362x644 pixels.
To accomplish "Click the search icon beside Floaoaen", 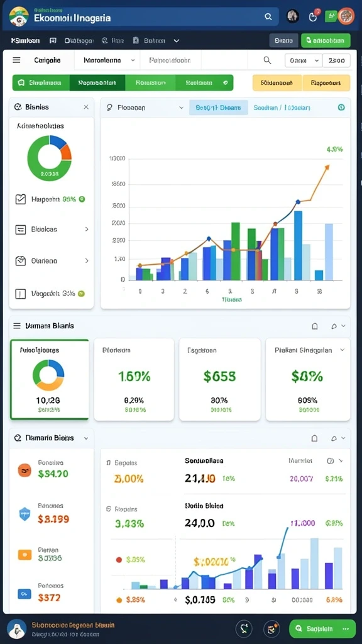I will point(109,107).
